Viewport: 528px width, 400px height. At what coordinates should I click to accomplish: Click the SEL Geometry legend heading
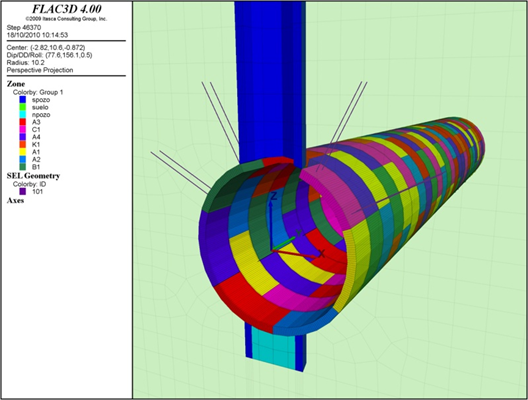[33, 176]
